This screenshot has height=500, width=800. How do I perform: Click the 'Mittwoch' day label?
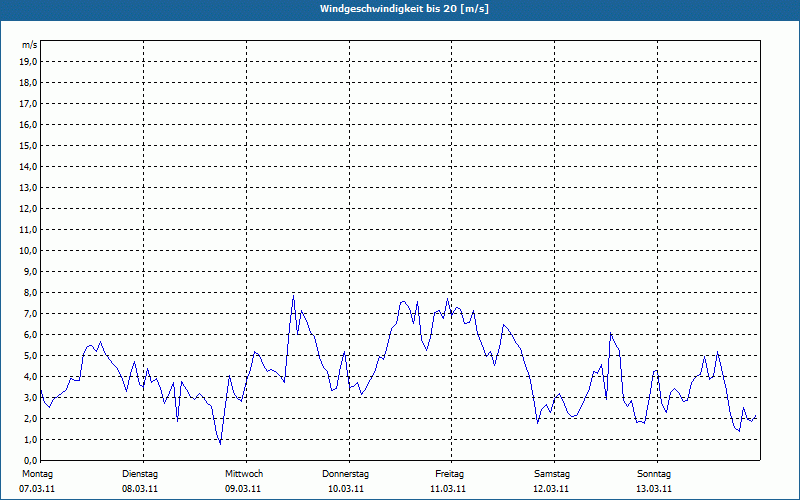pyautogui.click(x=244, y=474)
